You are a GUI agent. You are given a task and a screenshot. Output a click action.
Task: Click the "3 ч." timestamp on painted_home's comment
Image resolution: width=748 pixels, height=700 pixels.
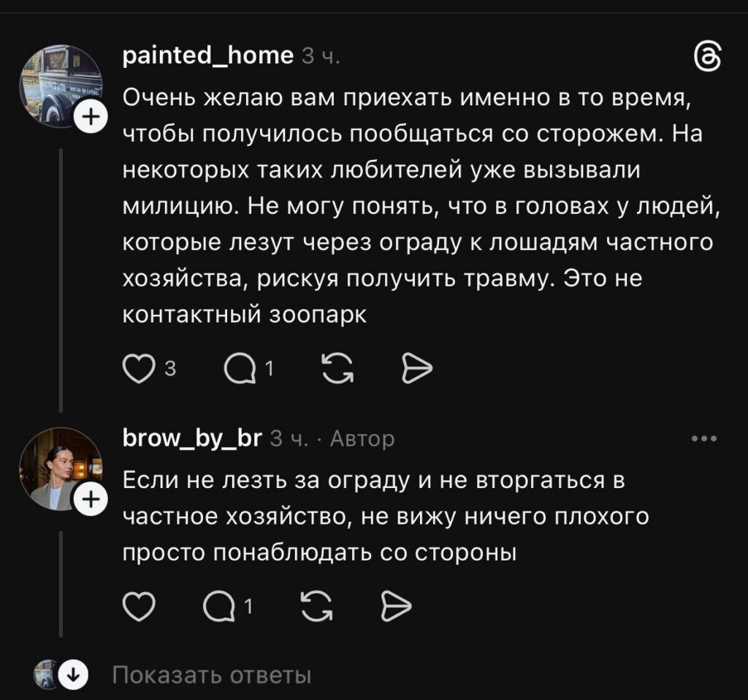[321, 56]
